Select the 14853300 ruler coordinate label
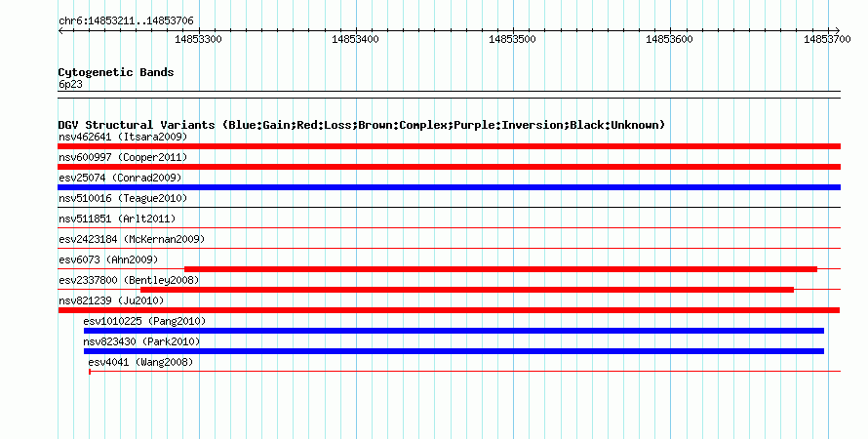This screenshot has height=439, width=868. [198, 39]
